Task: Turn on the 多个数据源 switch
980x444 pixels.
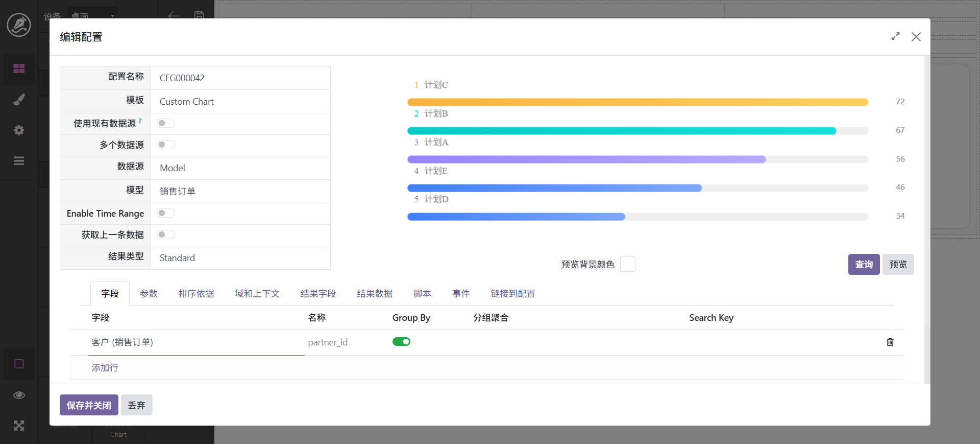Action: pos(166,145)
